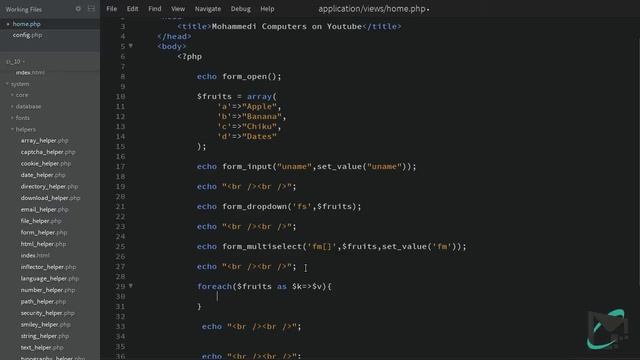640x360 pixels.
Task: Open the View menu
Action: coord(178,9)
